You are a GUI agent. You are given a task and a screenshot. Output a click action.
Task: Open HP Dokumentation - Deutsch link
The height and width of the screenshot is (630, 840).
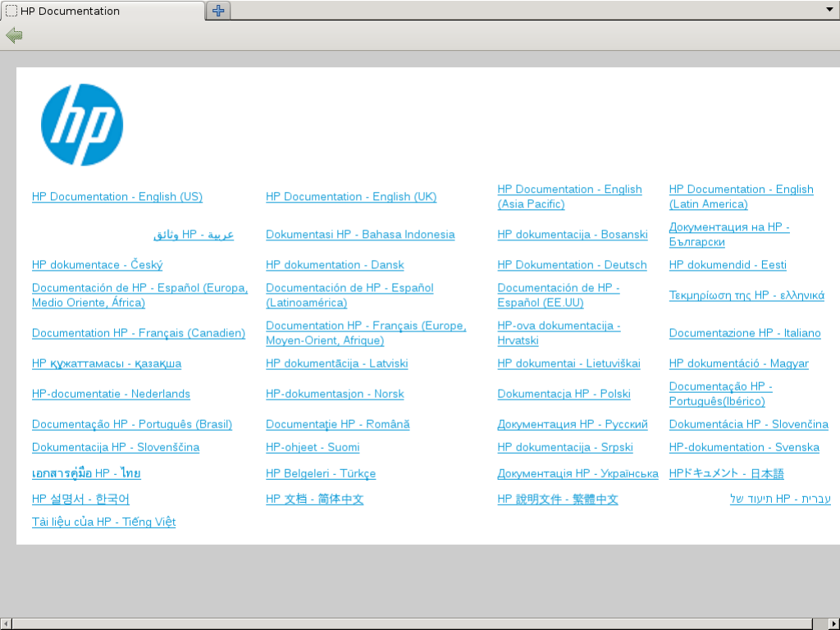pos(572,265)
